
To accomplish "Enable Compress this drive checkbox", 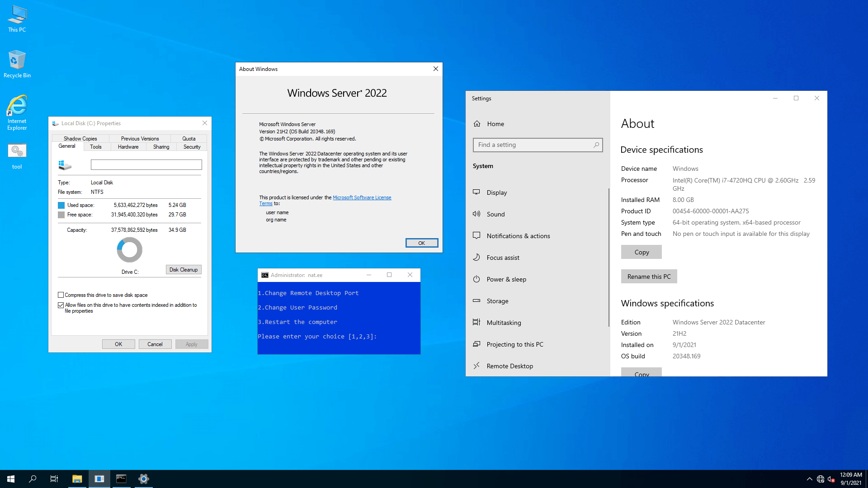I will 61,295.
